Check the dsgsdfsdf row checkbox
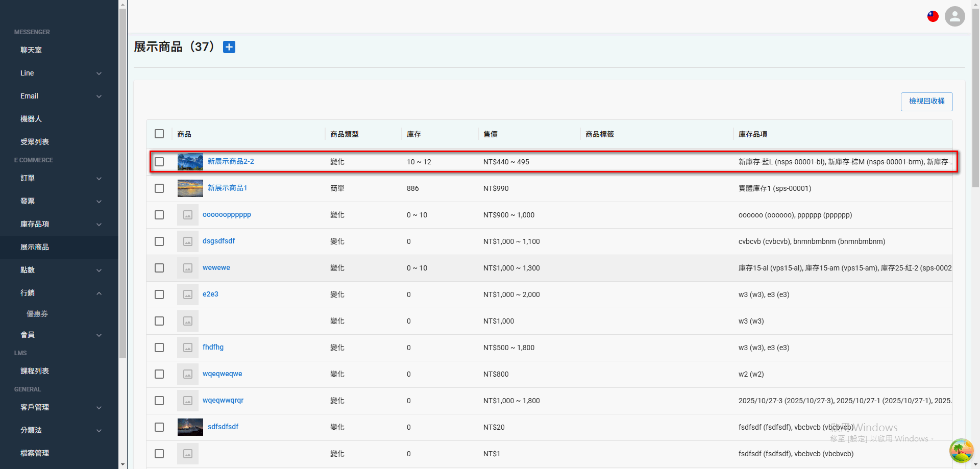This screenshot has height=469, width=980. [159, 241]
